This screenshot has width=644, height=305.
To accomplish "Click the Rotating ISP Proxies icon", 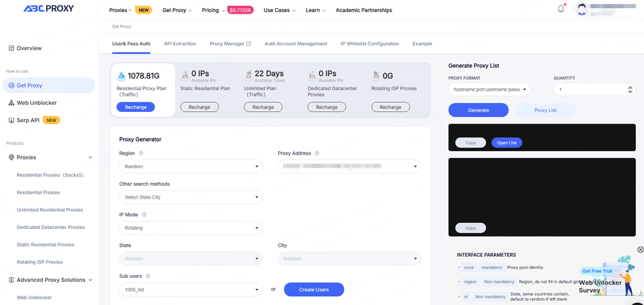I will click(375, 75).
